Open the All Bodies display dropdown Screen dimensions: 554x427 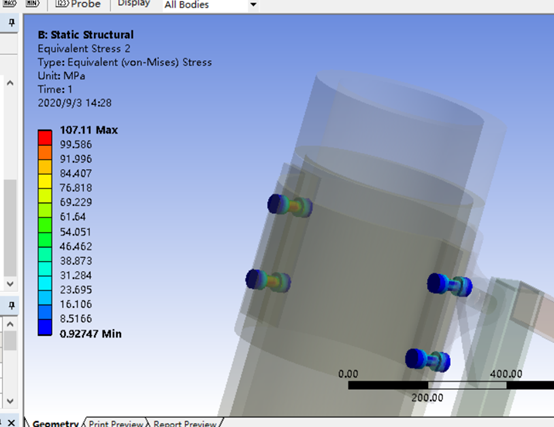[253, 5]
